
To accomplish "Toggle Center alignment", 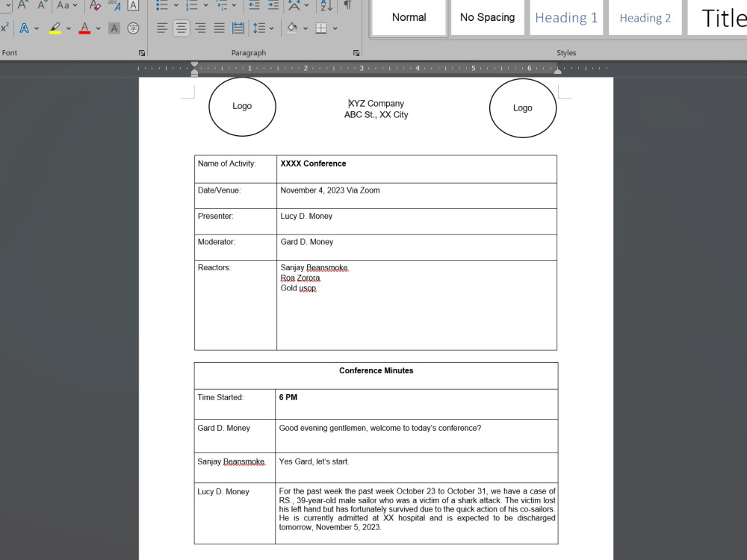I will pyautogui.click(x=181, y=28).
